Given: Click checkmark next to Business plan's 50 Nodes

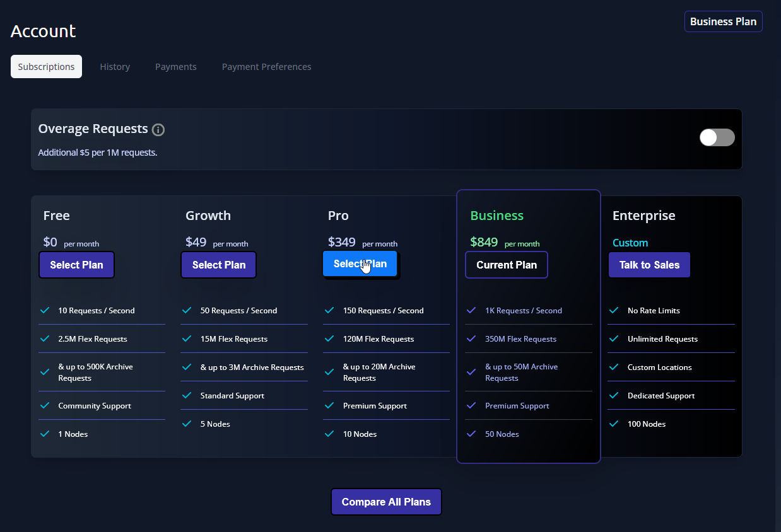Looking at the screenshot, I should (x=471, y=434).
